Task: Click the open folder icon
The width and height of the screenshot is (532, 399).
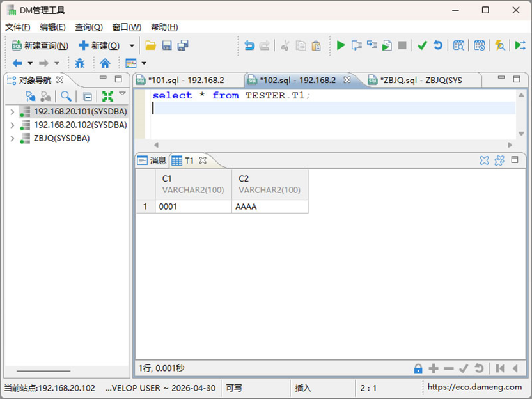Action: tap(151, 45)
